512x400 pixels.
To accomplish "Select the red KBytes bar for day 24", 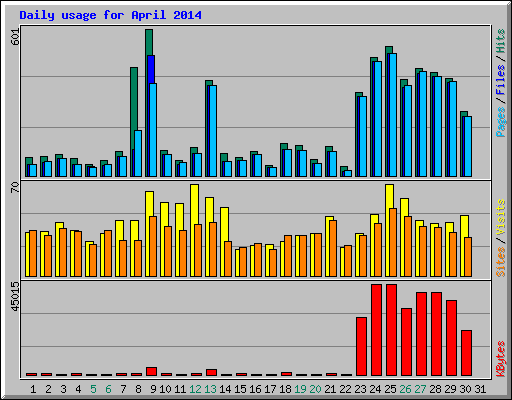I will [x=376, y=330].
